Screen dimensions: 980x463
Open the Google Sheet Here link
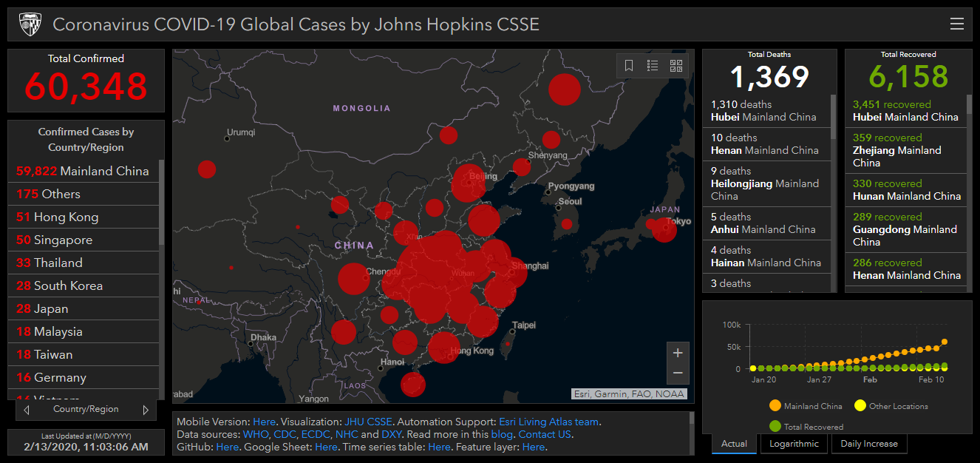pos(326,447)
